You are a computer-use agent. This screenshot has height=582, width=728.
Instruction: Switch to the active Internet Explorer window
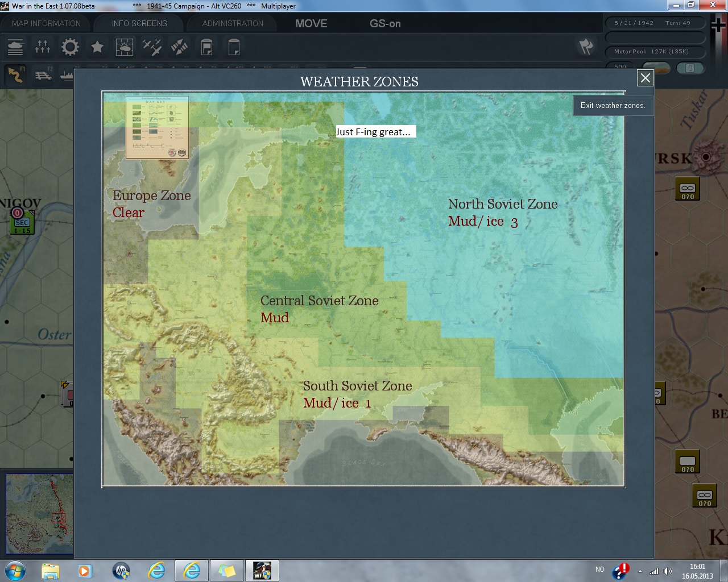pyautogui.click(x=192, y=570)
